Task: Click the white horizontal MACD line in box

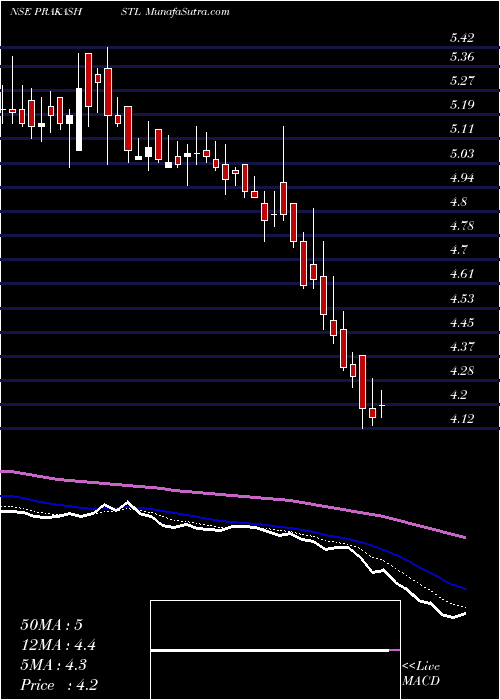Action: (270, 650)
